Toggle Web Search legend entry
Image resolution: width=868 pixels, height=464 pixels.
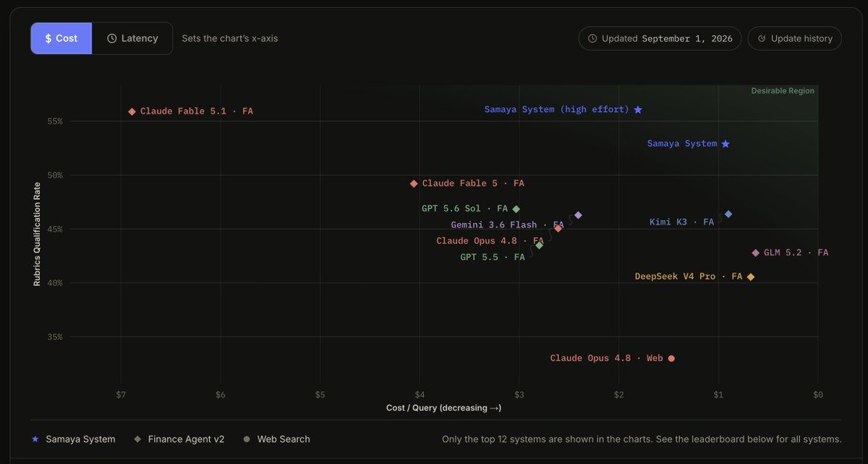(276, 439)
